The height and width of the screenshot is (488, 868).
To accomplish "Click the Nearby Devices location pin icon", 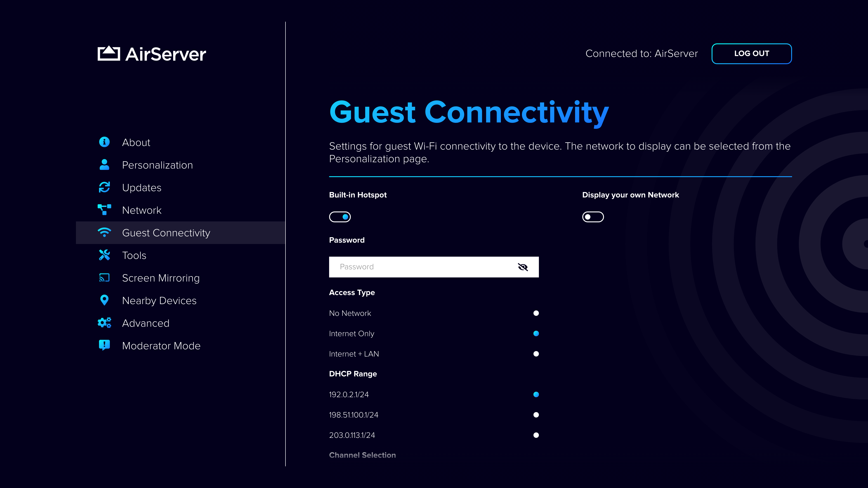I will tap(104, 300).
